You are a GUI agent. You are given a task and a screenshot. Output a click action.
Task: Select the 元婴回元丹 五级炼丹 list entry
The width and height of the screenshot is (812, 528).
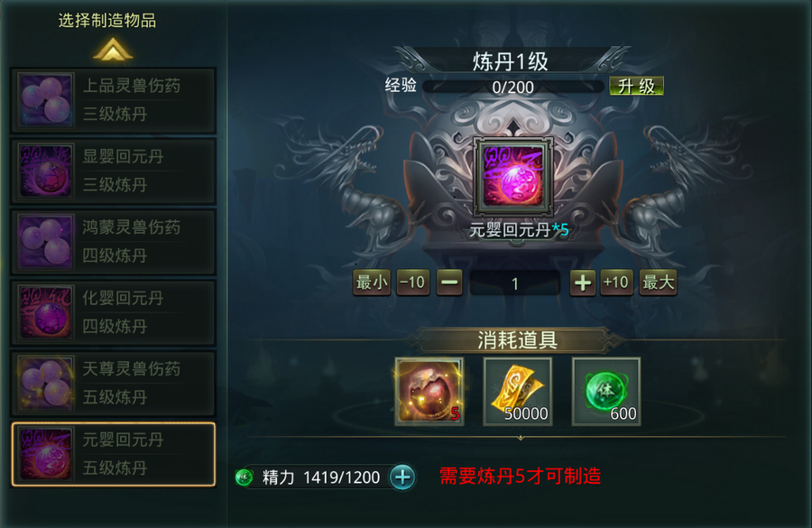(x=113, y=454)
